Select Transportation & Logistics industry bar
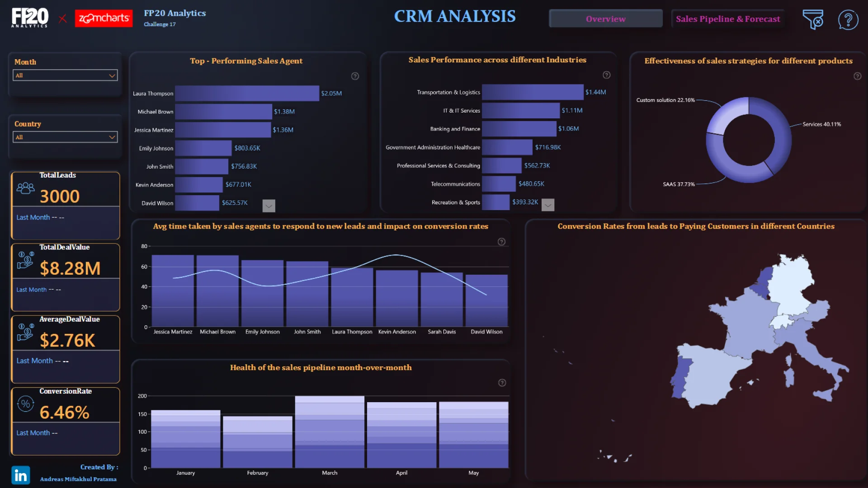 tap(533, 92)
